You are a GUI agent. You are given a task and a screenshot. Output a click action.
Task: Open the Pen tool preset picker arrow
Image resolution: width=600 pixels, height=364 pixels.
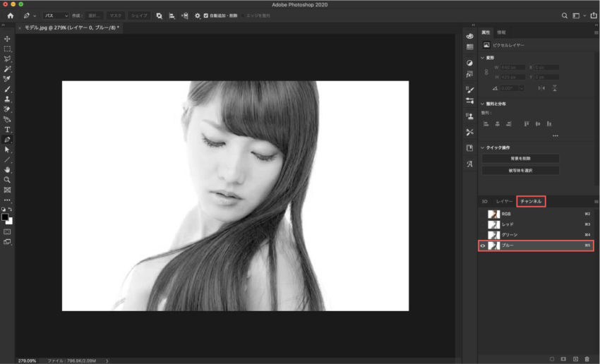click(x=35, y=16)
